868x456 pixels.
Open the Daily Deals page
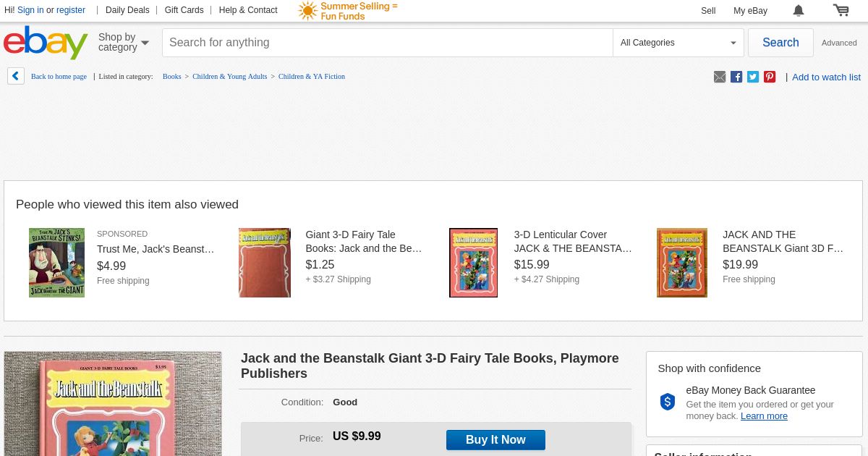[x=127, y=10]
